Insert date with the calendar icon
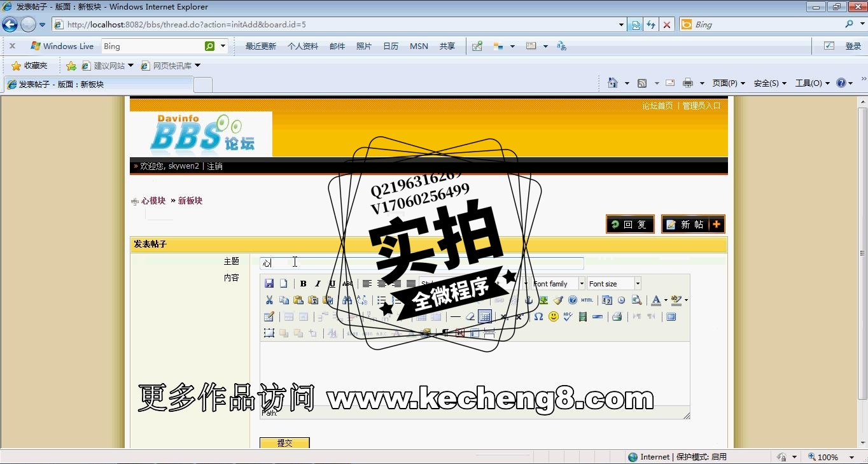This screenshot has height=464, width=868. tap(607, 300)
